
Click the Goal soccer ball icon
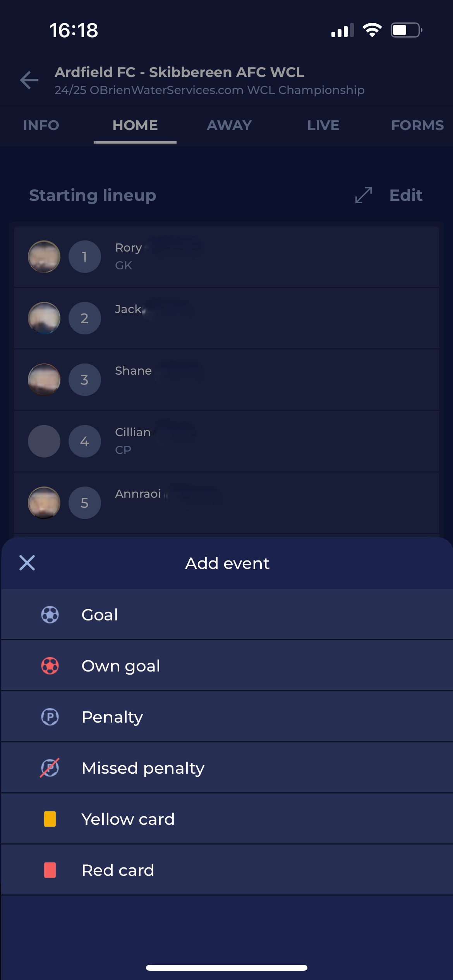[50, 615]
